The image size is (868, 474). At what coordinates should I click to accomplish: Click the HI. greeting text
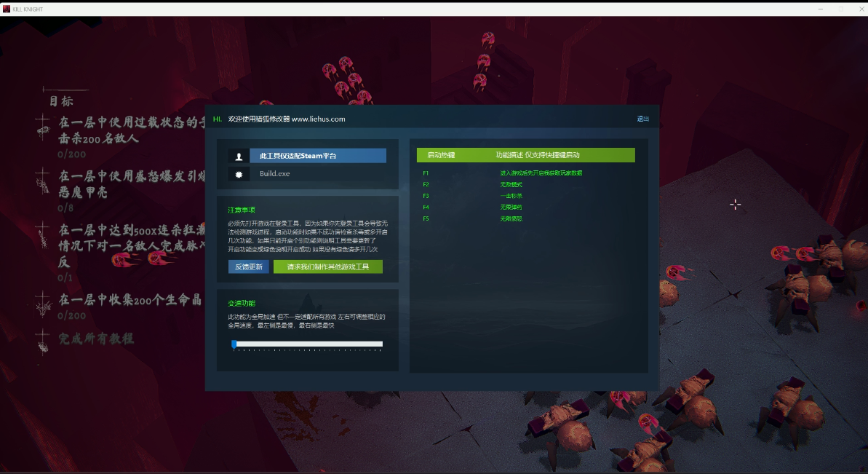point(218,119)
